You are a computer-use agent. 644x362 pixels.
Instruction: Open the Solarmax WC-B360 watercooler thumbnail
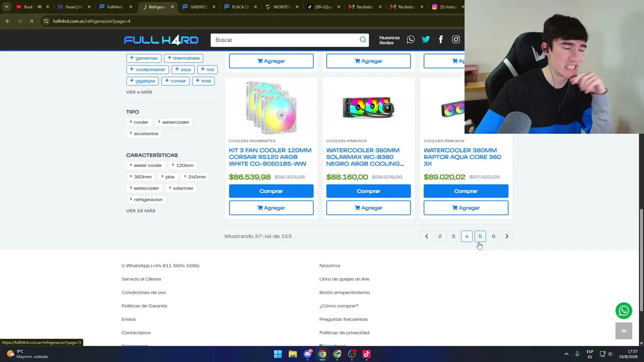[x=368, y=108]
